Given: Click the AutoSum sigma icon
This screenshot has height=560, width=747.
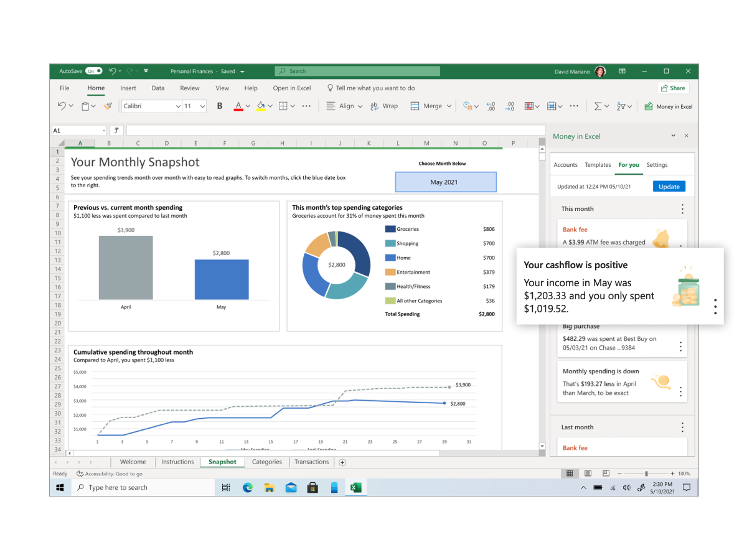Looking at the screenshot, I should tap(598, 106).
